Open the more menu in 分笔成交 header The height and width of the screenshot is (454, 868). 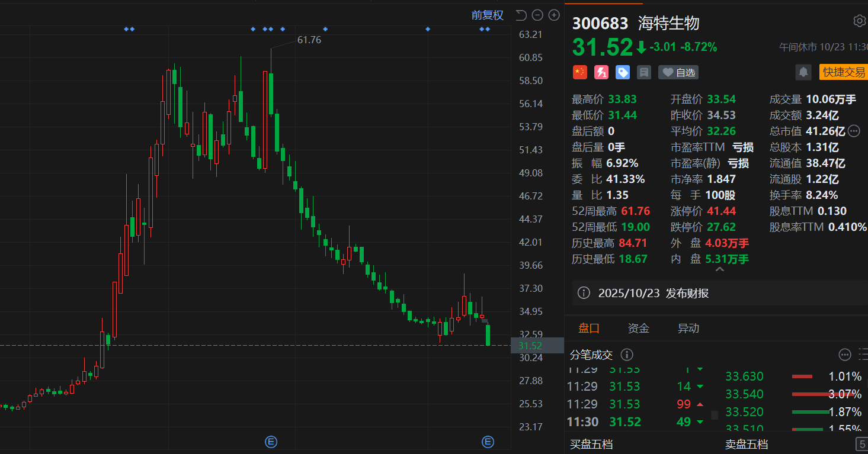[845, 355]
